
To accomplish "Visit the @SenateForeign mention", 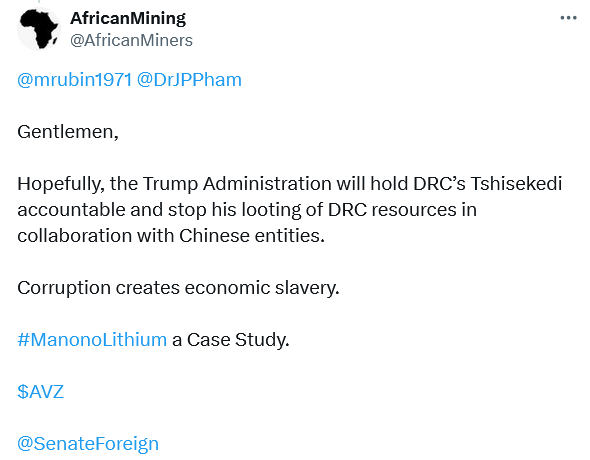I will pyautogui.click(x=88, y=443).
